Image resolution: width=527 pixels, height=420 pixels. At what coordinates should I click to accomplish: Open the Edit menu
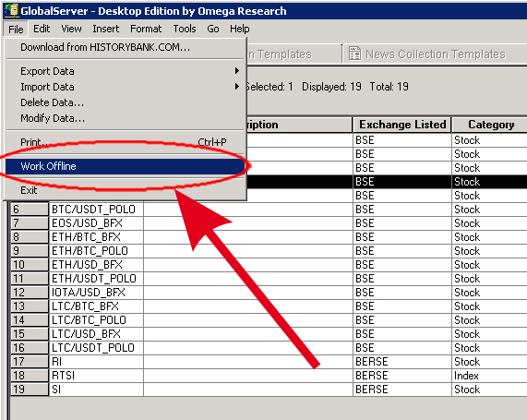42,29
